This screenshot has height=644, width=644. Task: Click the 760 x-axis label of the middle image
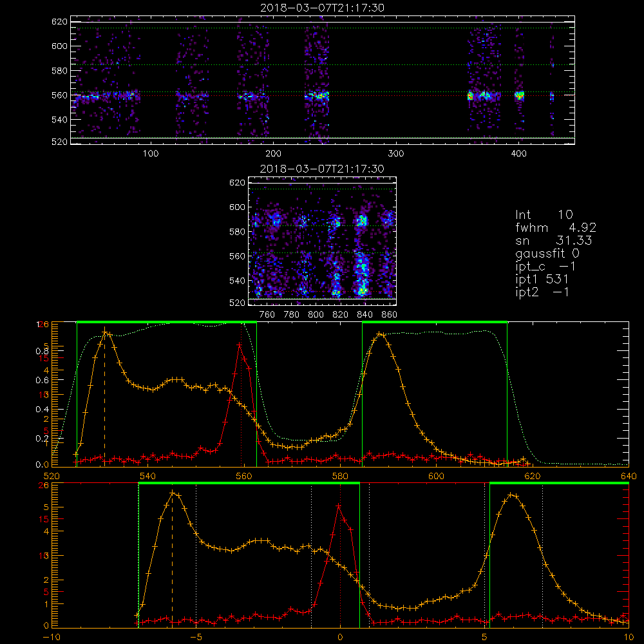tap(267, 315)
